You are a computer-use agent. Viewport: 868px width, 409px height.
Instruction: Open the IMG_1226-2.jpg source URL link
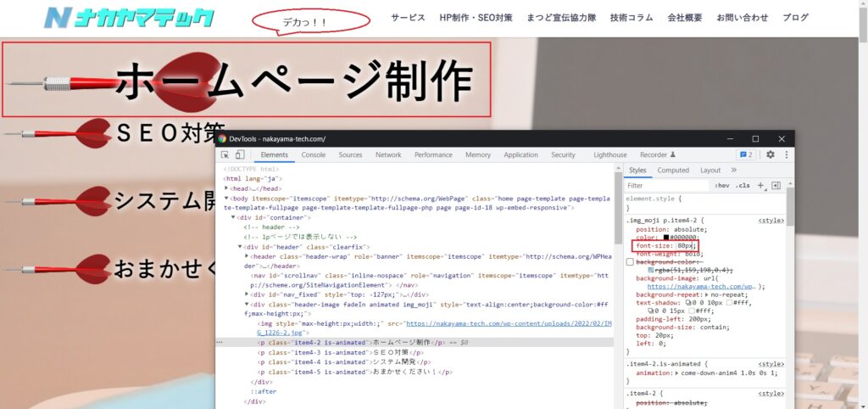pyautogui.click(x=435, y=328)
